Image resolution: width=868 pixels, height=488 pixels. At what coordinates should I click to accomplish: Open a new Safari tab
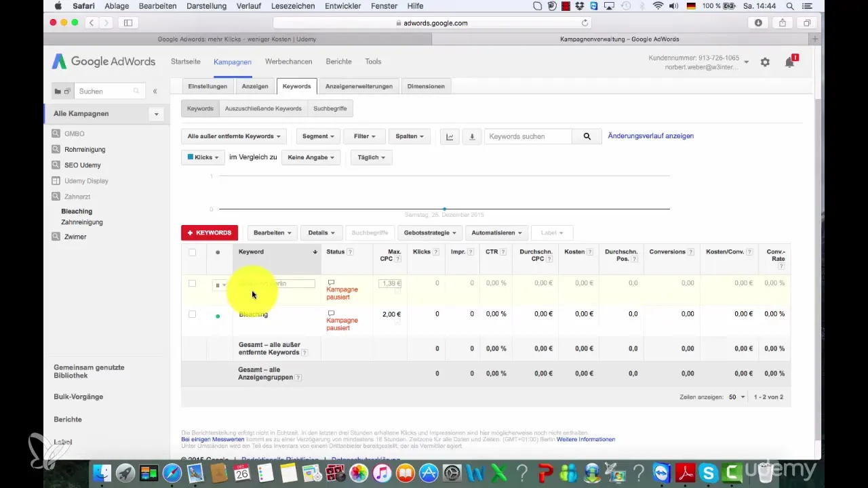815,39
